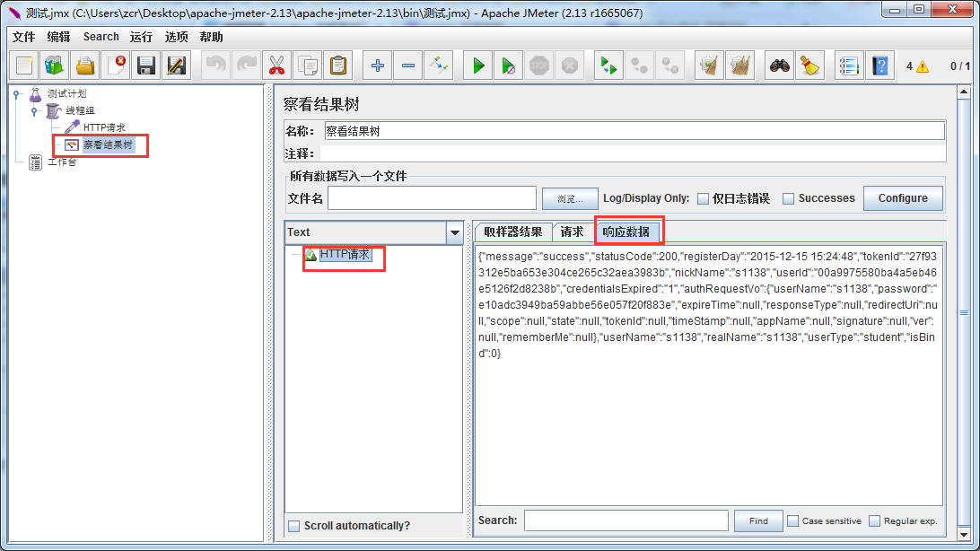Expand all nodes with plus icon

(378, 66)
